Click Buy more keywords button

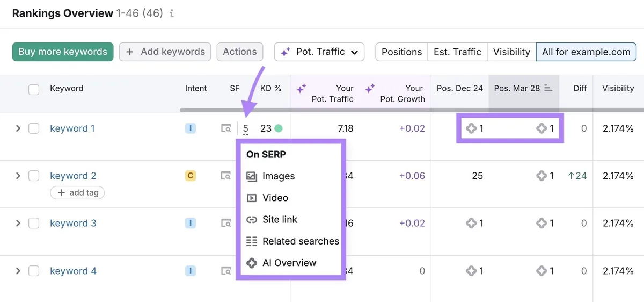(63, 52)
